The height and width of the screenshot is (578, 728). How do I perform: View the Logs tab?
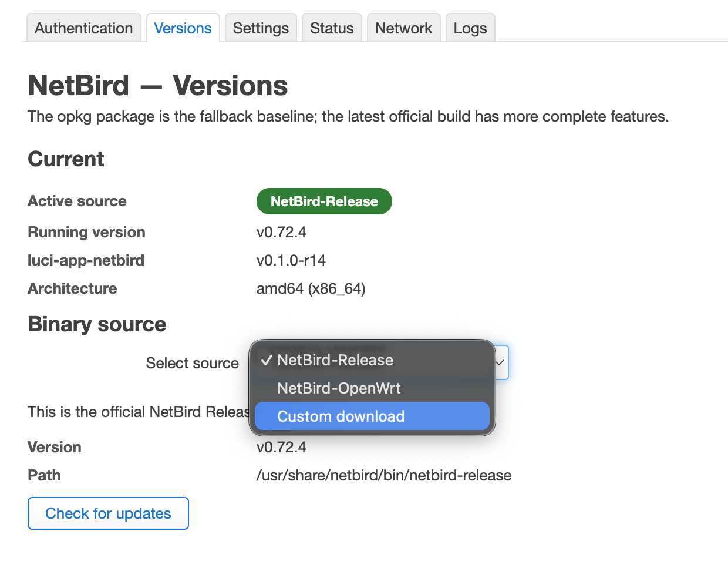[x=470, y=28]
